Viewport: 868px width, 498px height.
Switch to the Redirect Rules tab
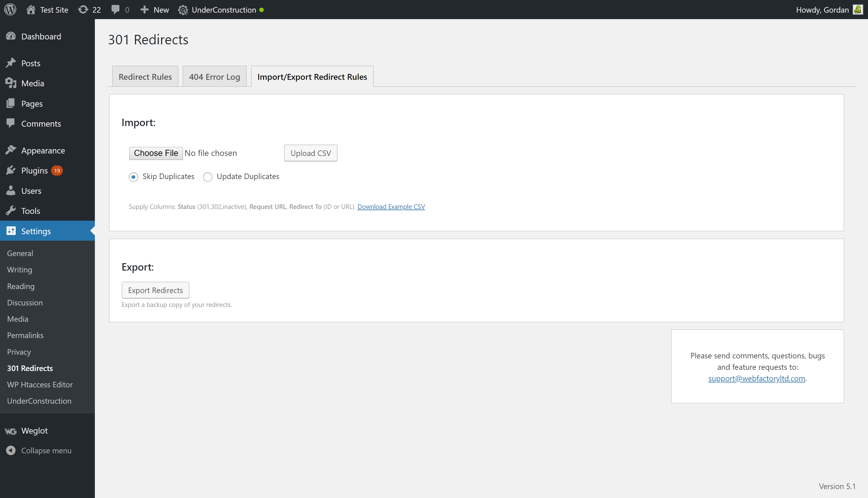coord(144,76)
